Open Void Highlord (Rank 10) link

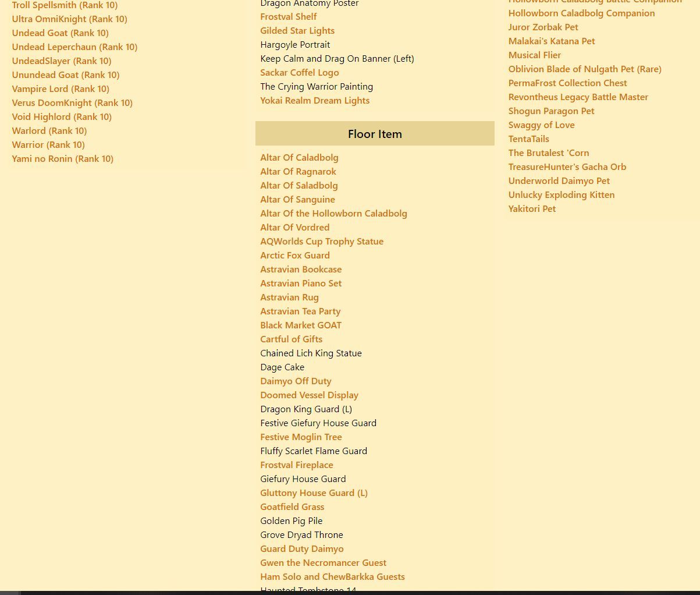click(x=62, y=116)
